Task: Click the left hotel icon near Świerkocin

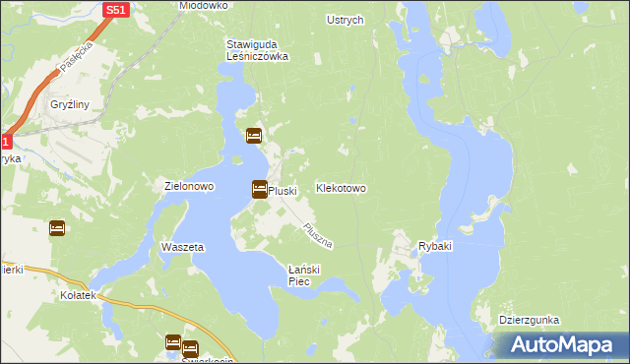Action: [173, 342]
